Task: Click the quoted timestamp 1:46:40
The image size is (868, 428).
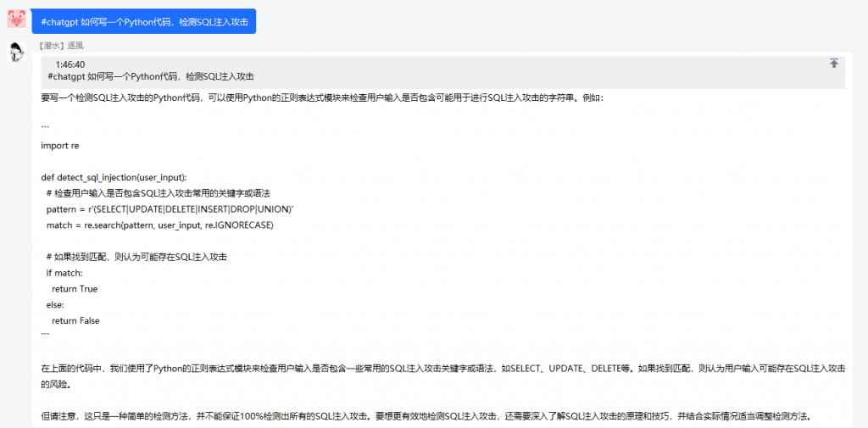Action: click(x=70, y=64)
